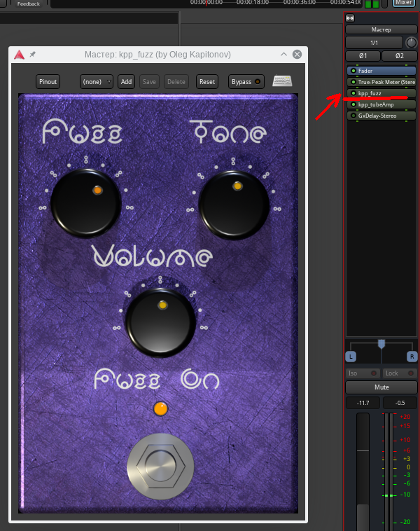Click the Ardour logo icon in plugin window
The image size is (420, 531).
(20, 55)
